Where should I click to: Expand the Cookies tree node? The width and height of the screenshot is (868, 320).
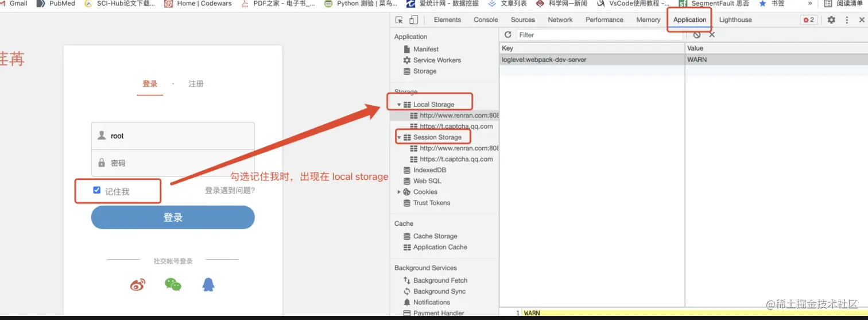point(399,192)
